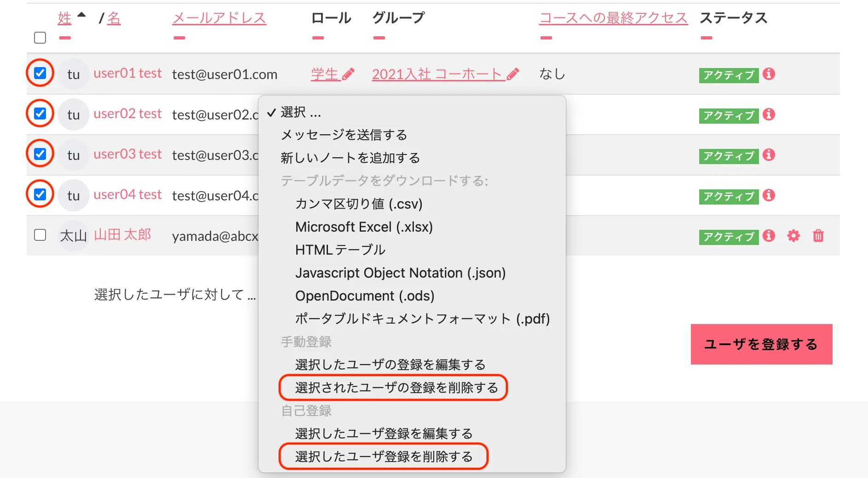Open info icon for user02 test status
Screen dimensions: 868x478
coord(769,114)
